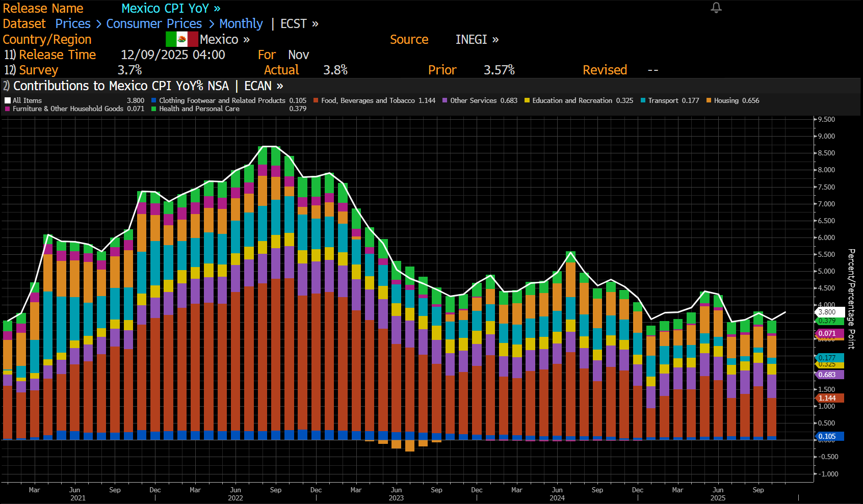
Task: Click Education and Recreation yellow swatch
Action: (527, 100)
